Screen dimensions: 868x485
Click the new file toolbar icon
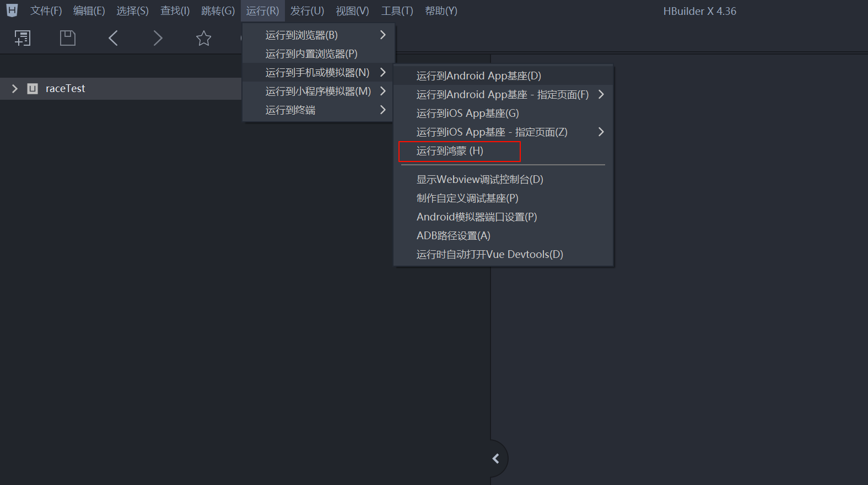pos(23,38)
